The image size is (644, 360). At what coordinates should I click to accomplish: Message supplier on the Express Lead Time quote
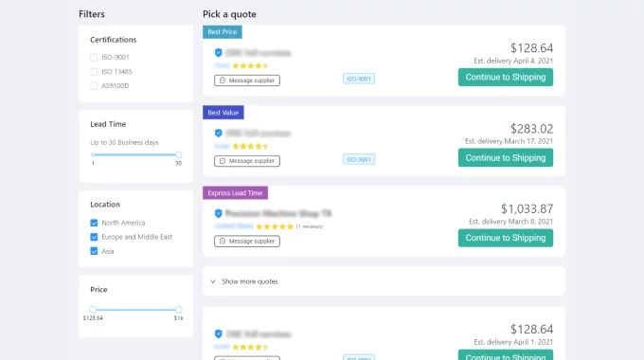(247, 242)
